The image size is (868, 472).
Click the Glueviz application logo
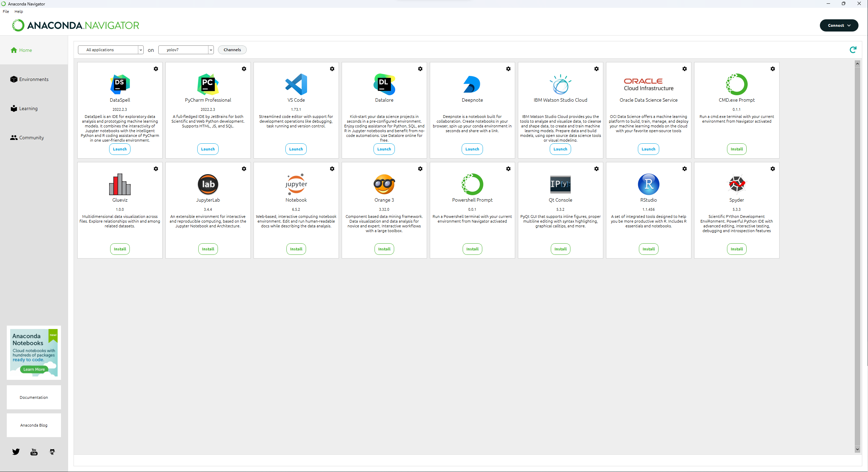click(120, 184)
